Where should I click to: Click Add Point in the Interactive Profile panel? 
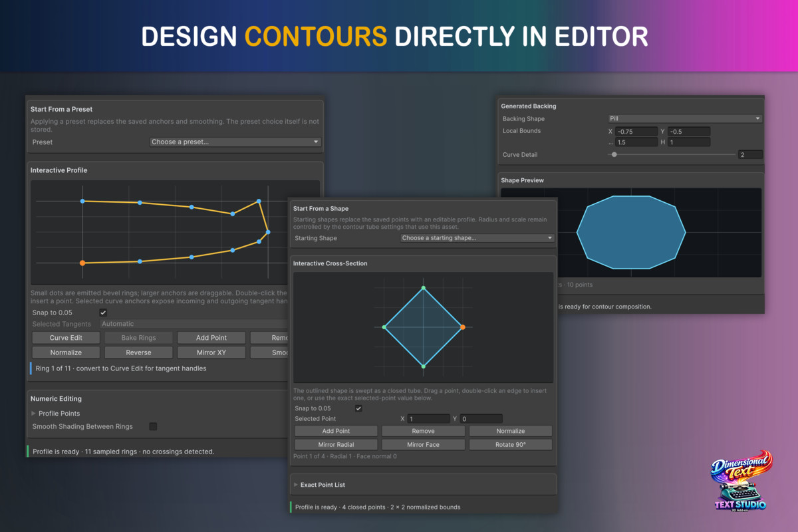click(x=211, y=338)
